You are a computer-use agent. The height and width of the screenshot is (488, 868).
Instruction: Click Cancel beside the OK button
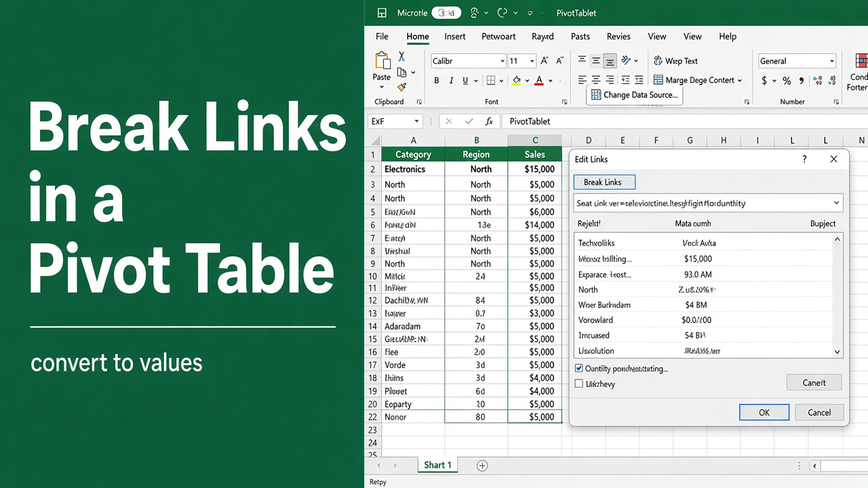pyautogui.click(x=819, y=412)
